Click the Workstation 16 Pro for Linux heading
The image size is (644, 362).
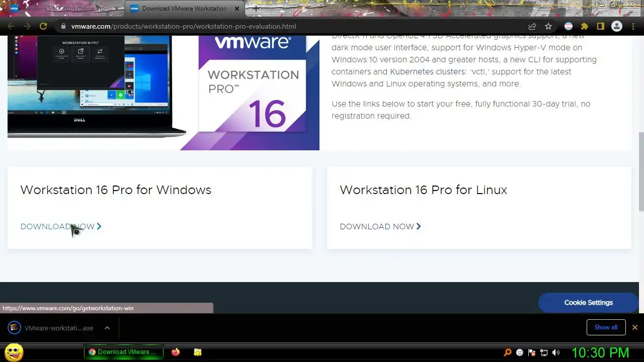click(423, 190)
